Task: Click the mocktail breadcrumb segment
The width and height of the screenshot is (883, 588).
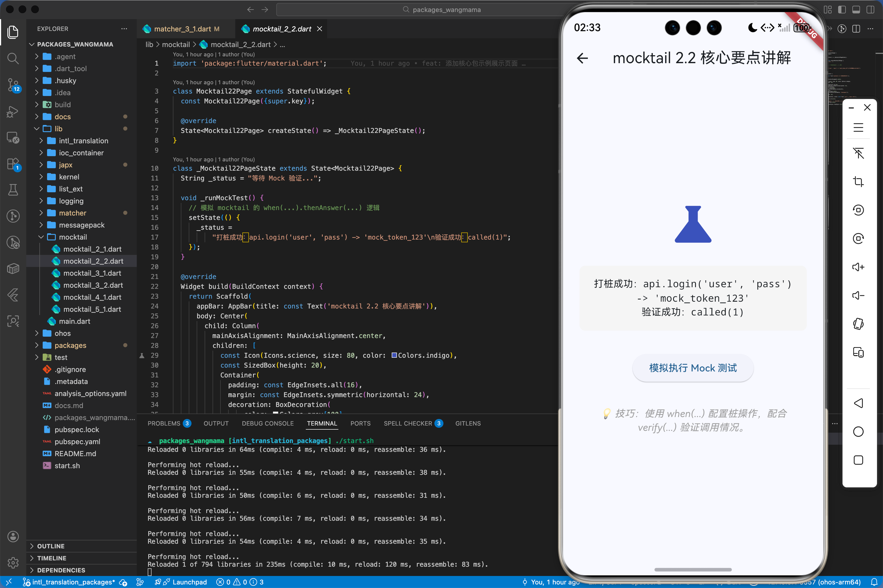Action: pyautogui.click(x=176, y=45)
